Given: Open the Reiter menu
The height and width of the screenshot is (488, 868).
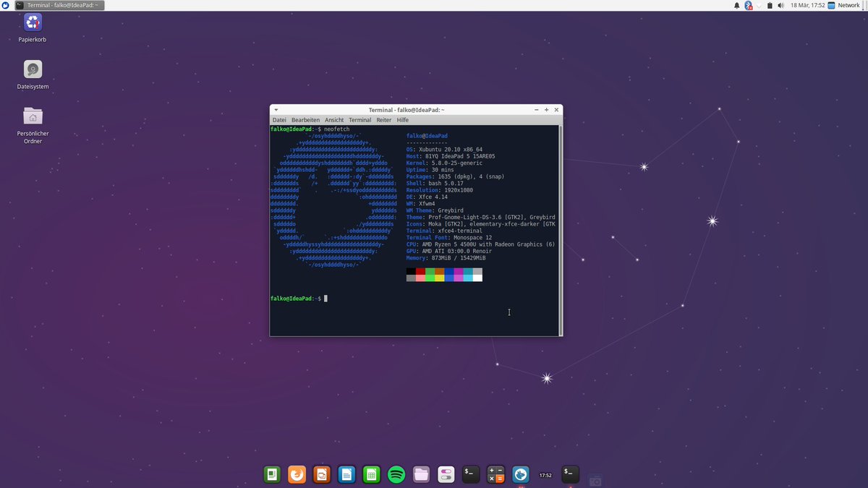Looking at the screenshot, I should 384,120.
